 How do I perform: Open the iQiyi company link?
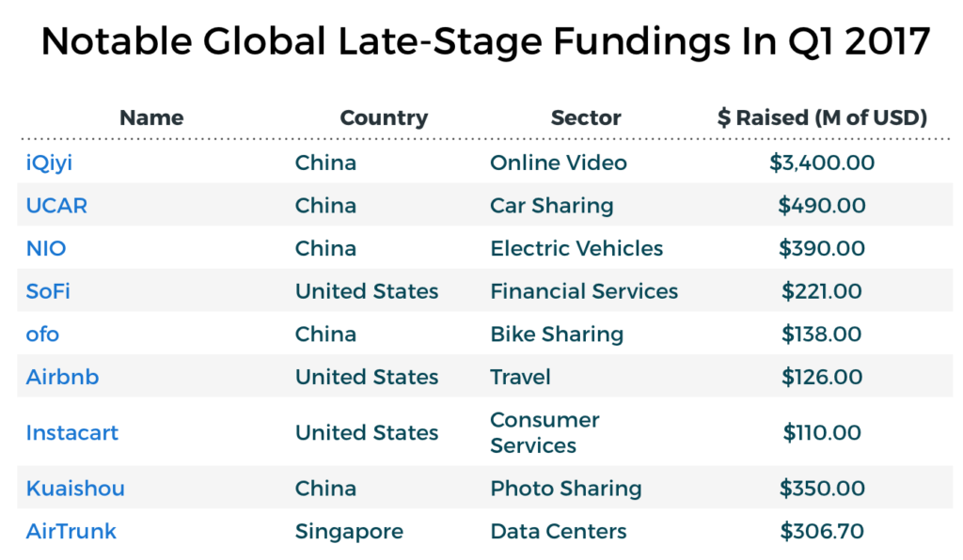tap(49, 163)
